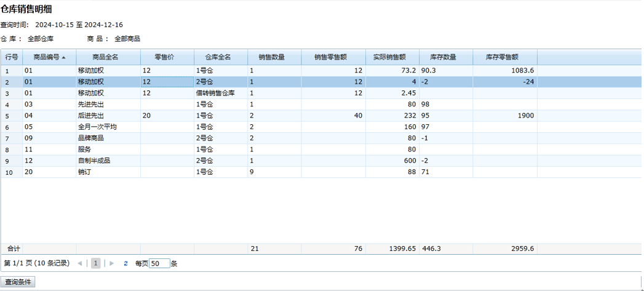Click the next page arrow icon
Image resolution: width=644 pixels, height=291 pixels.
(111, 263)
